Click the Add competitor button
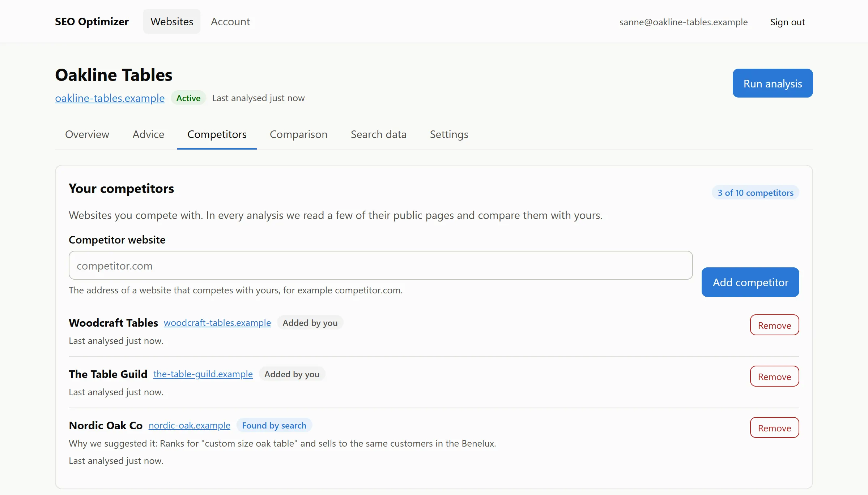The width and height of the screenshot is (868, 495). pos(750,282)
